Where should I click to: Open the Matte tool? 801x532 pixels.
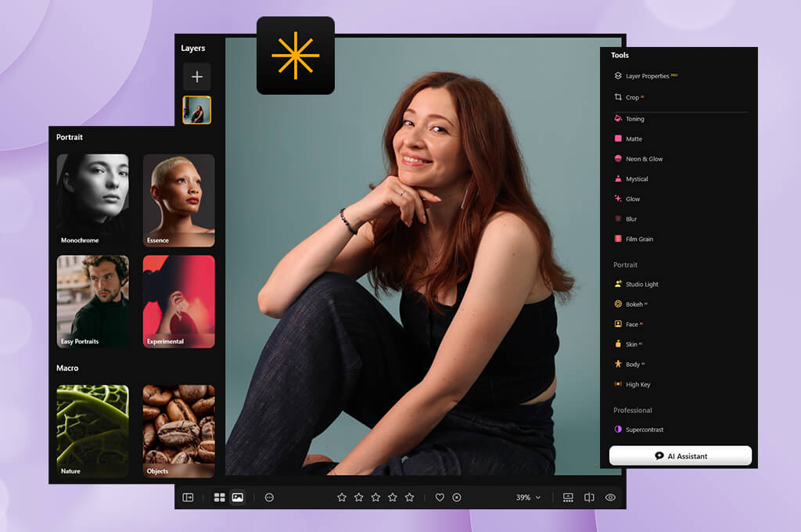click(628, 138)
